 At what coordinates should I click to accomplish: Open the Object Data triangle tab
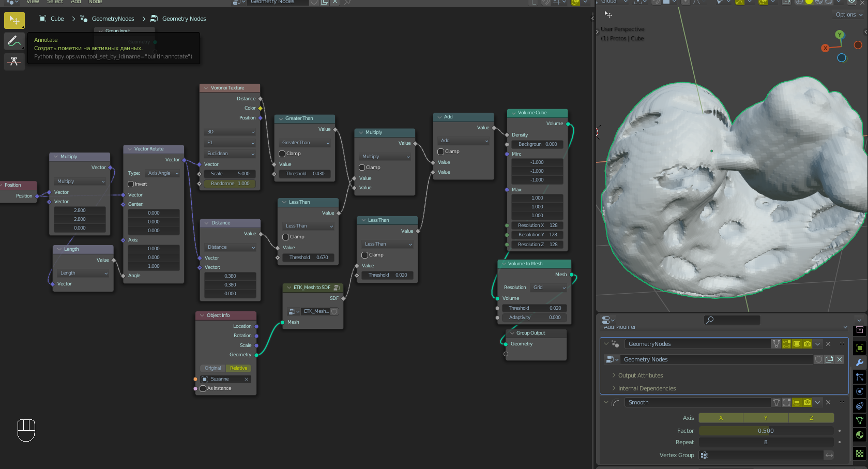(860, 420)
